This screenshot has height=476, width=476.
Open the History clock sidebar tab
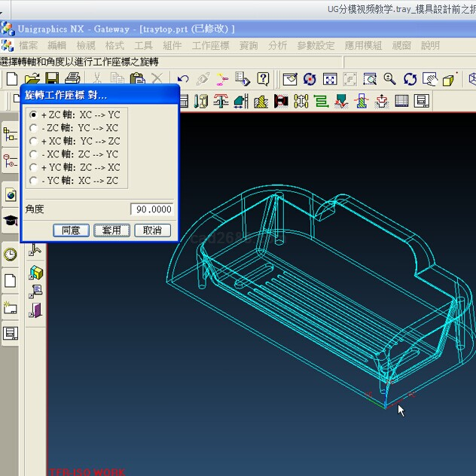pos(11,255)
